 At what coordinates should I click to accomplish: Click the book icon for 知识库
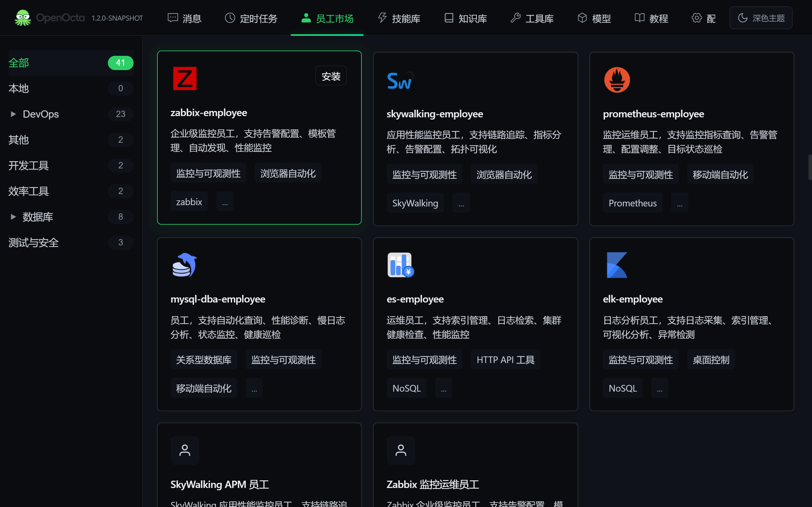click(449, 18)
